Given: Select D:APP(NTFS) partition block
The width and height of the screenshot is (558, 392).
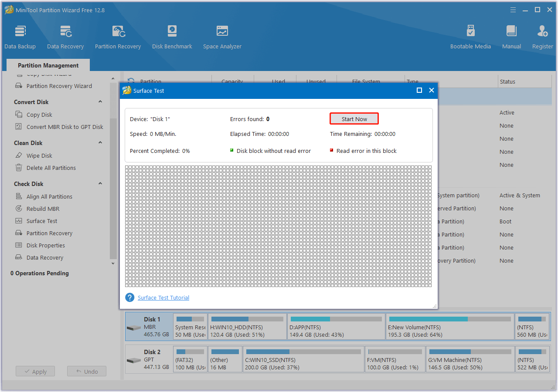Looking at the screenshot, I should point(336,327).
